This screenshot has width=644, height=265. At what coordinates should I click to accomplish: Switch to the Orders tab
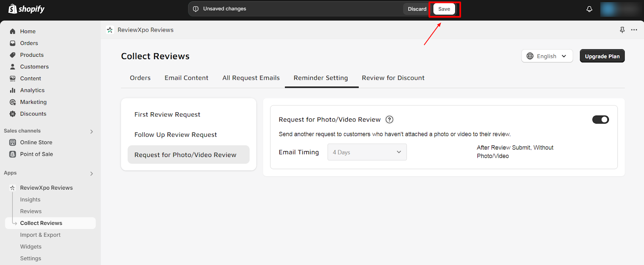[x=140, y=78]
